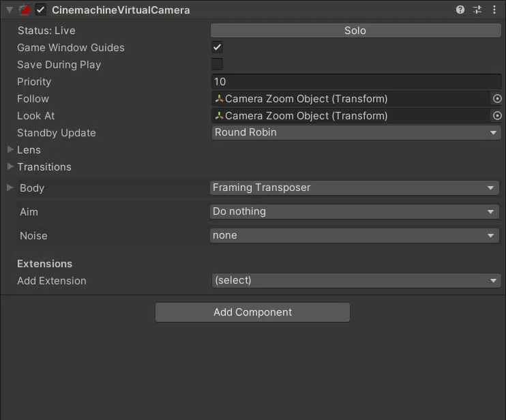Click the red CinemachineVirtualCamera component icon
506x420 pixels.
pos(25,10)
